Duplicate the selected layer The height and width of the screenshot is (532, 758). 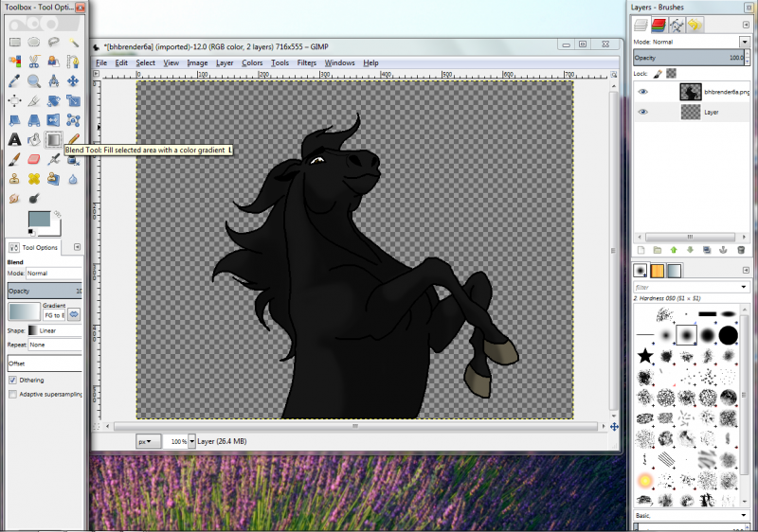(x=707, y=250)
